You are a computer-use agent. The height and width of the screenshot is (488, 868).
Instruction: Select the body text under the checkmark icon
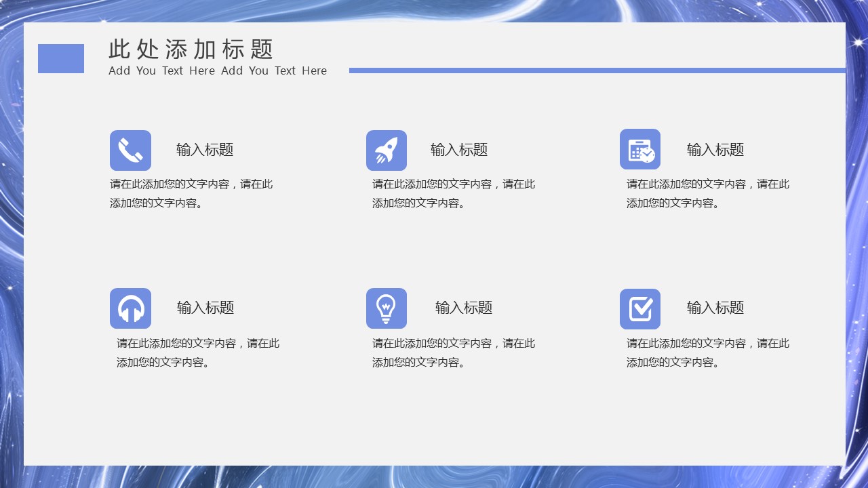(x=708, y=352)
